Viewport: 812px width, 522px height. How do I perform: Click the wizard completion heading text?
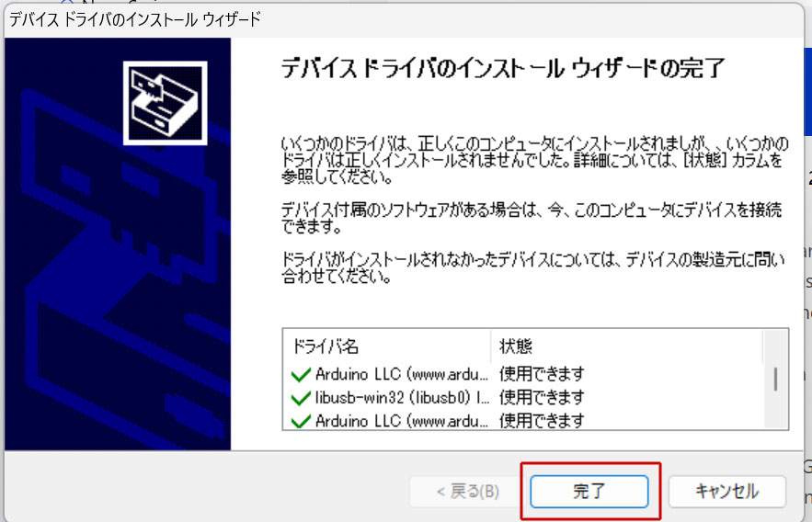pos(502,70)
